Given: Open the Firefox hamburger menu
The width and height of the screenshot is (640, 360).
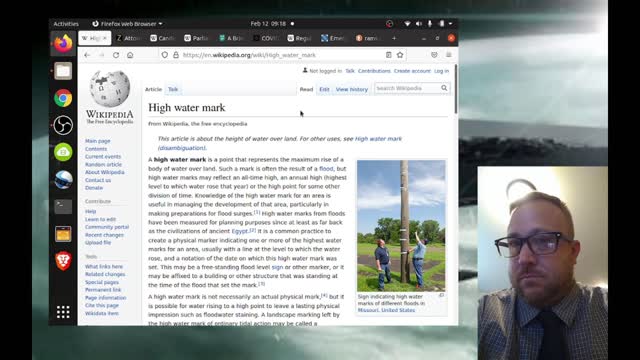Looking at the screenshot, I should (x=449, y=55).
